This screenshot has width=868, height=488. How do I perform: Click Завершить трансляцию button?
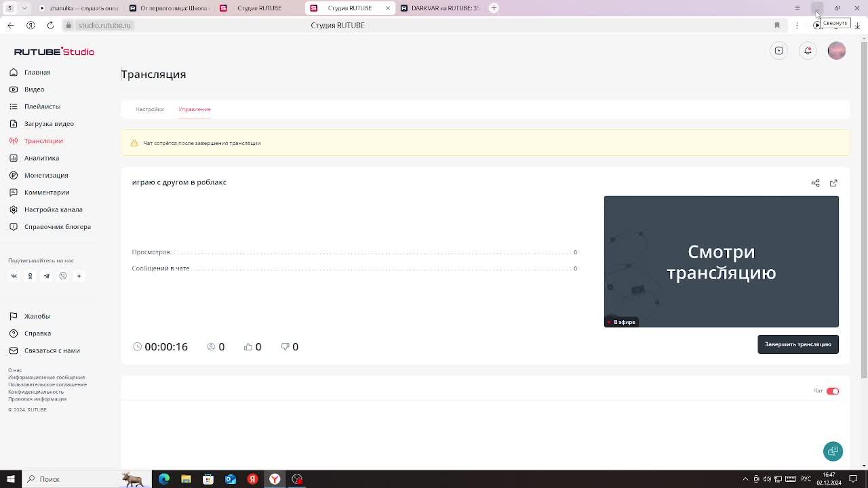(x=797, y=344)
